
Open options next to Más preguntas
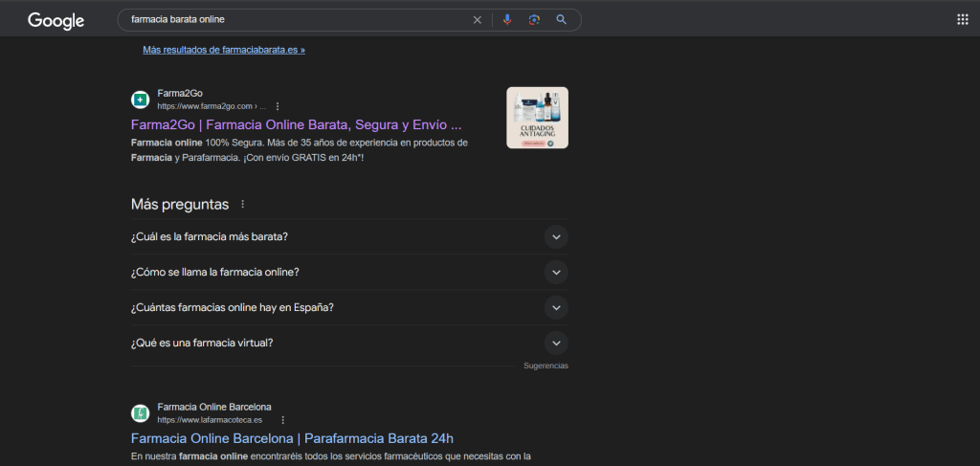(x=242, y=204)
